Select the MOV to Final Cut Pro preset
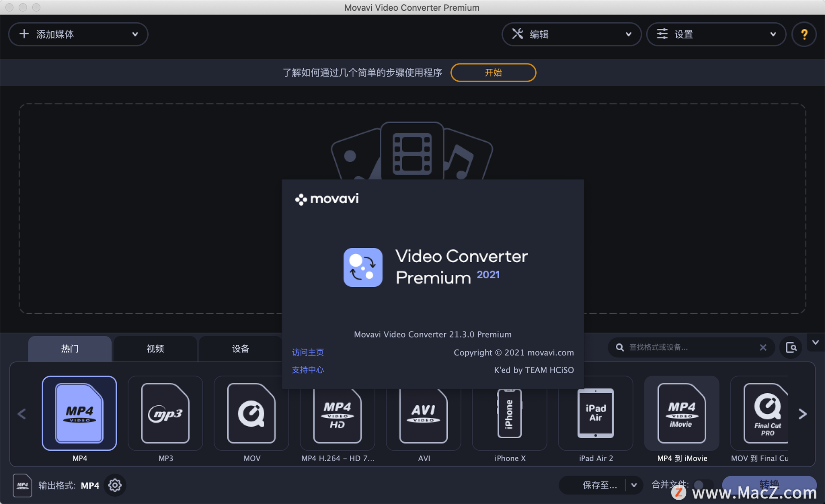This screenshot has width=825, height=504. (760, 413)
